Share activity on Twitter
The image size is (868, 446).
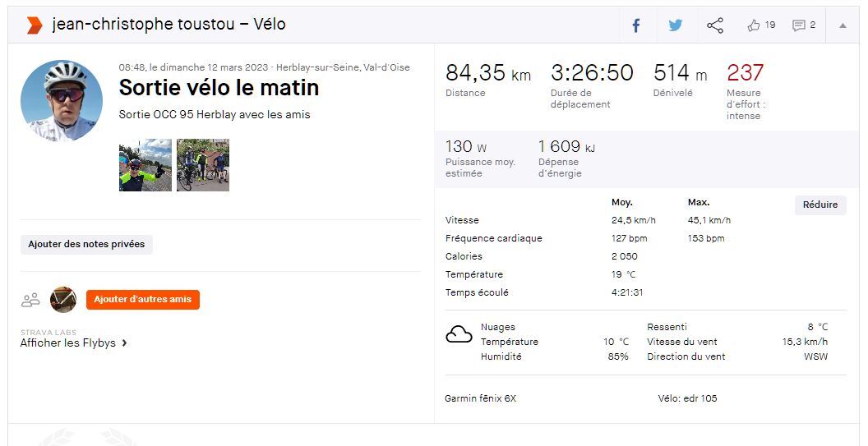pyautogui.click(x=676, y=25)
